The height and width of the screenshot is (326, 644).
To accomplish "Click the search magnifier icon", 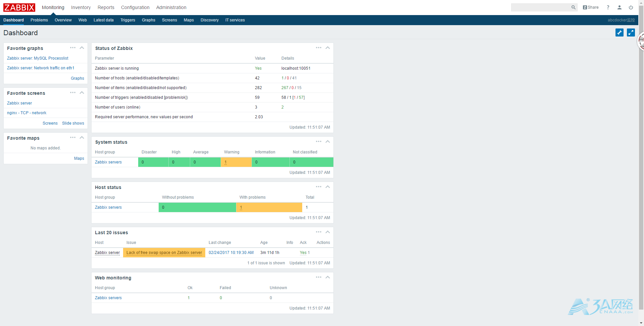I will pyautogui.click(x=573, y=7).
